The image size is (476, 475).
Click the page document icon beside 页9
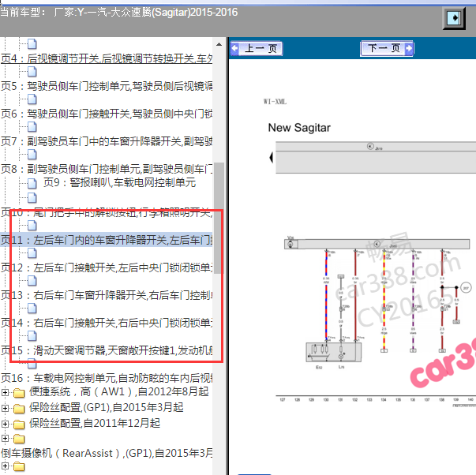[32, 183]
